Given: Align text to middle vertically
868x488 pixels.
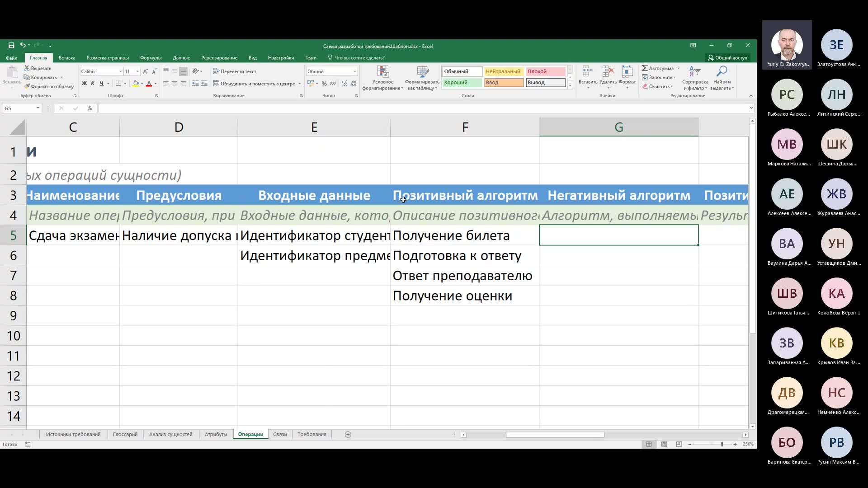Looking at the screenshot, I should [175, 71].
